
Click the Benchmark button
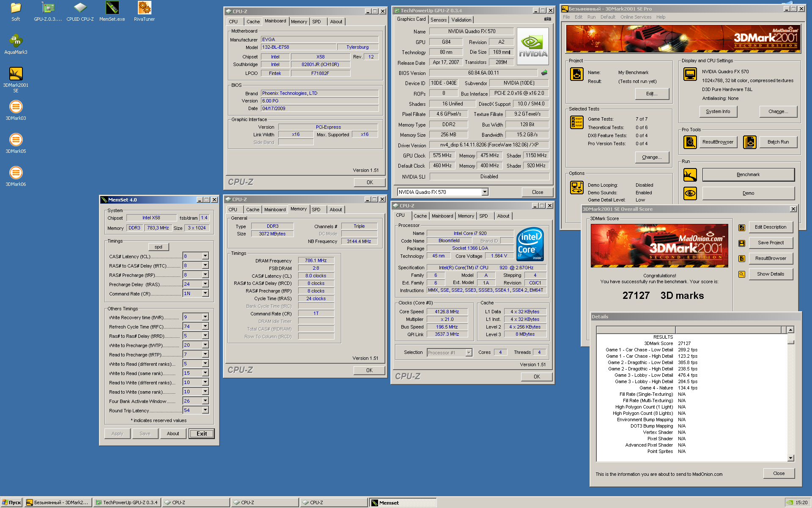tap(748, 174)
